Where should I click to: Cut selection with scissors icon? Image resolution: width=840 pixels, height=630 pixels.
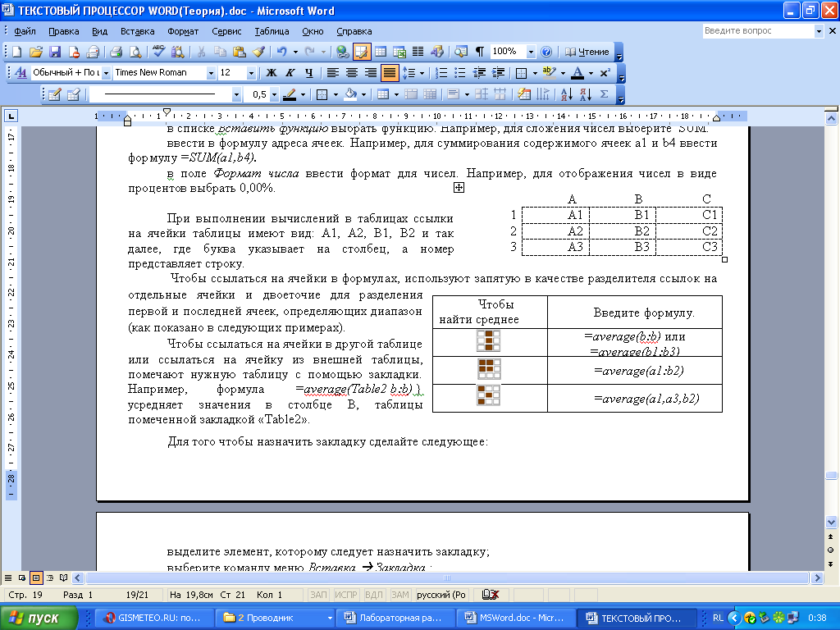tap(201, 52)
